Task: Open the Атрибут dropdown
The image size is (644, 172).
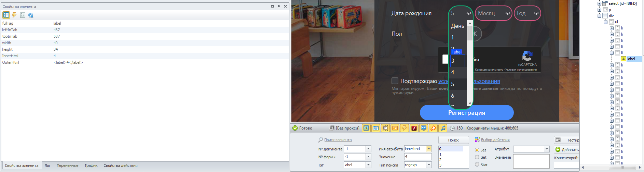Action: (547, 149)
